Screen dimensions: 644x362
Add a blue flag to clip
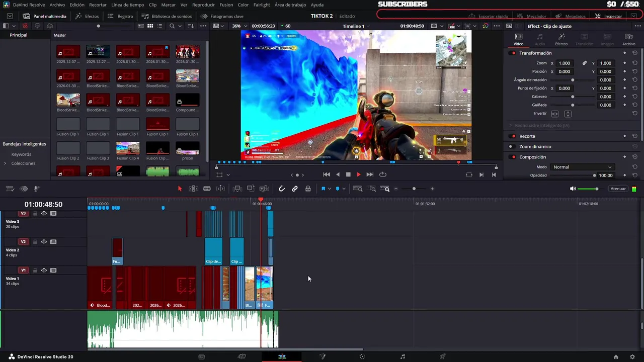tap(323, 189)
